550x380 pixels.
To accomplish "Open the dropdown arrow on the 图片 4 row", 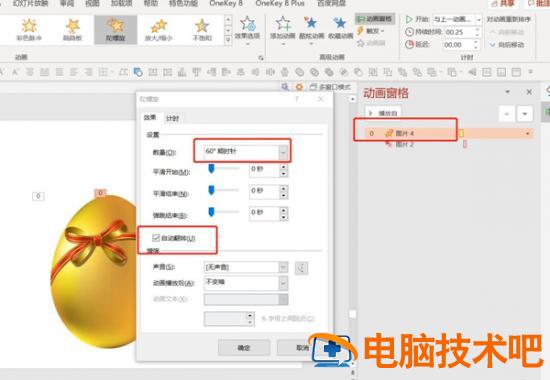I will [528, 133].
